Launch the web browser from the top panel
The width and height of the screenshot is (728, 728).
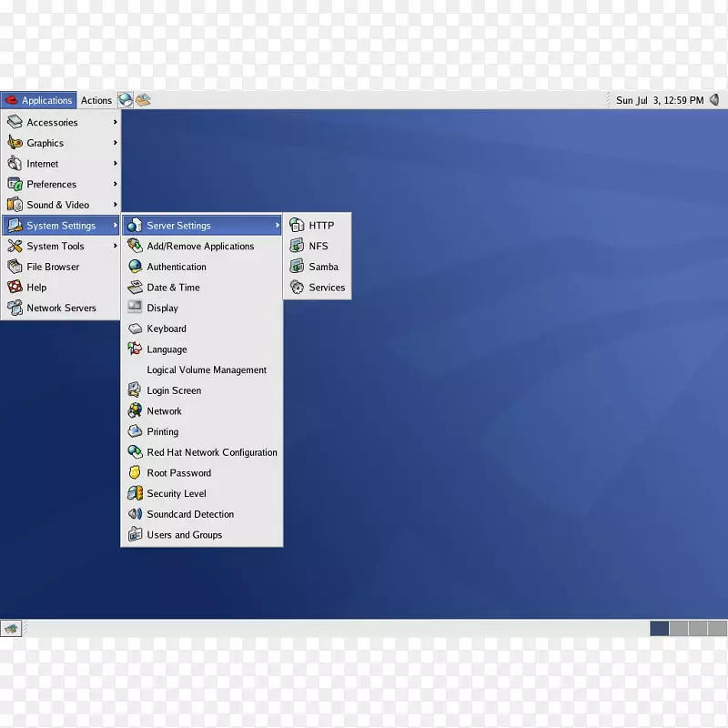coord(126,100)
